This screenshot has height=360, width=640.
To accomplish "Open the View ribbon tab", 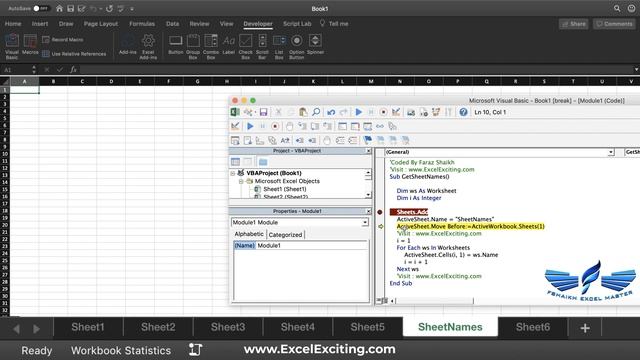I will click(x=227, y=24).
